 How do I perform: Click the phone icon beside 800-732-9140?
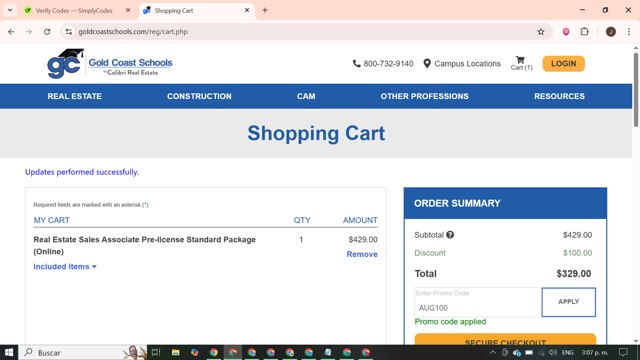click(x=356, y=64)
